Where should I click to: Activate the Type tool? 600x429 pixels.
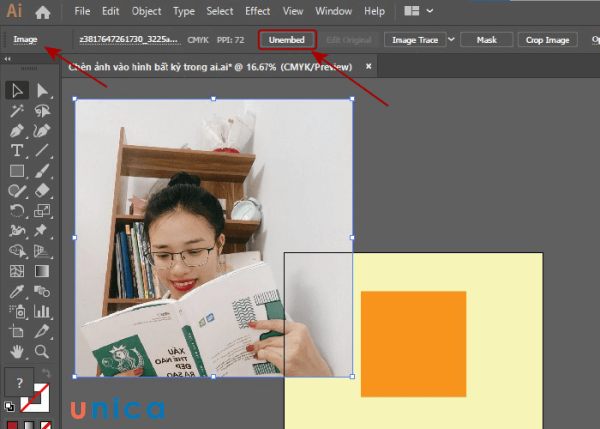pyautogui.click(x=17, y=151)
